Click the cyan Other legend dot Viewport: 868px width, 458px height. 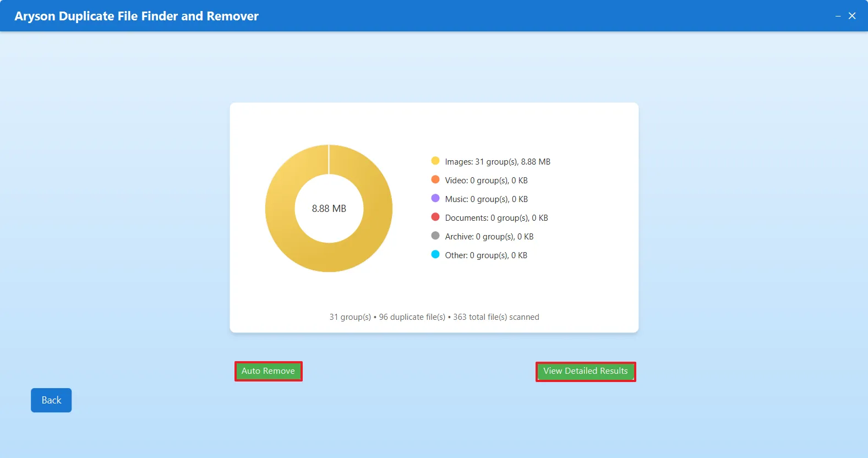tap(435, 254)
